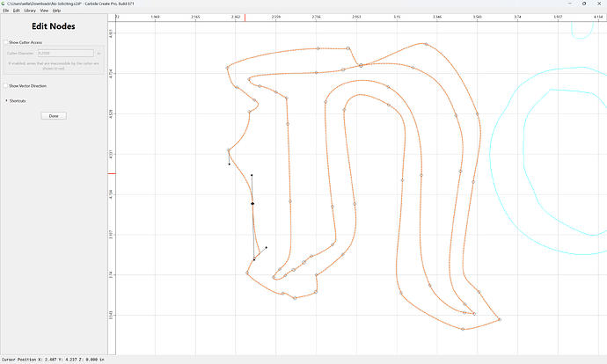Click the Carbide Create app icon in title bar
Viewport: 607px width, 364px height.
(4, 4)
